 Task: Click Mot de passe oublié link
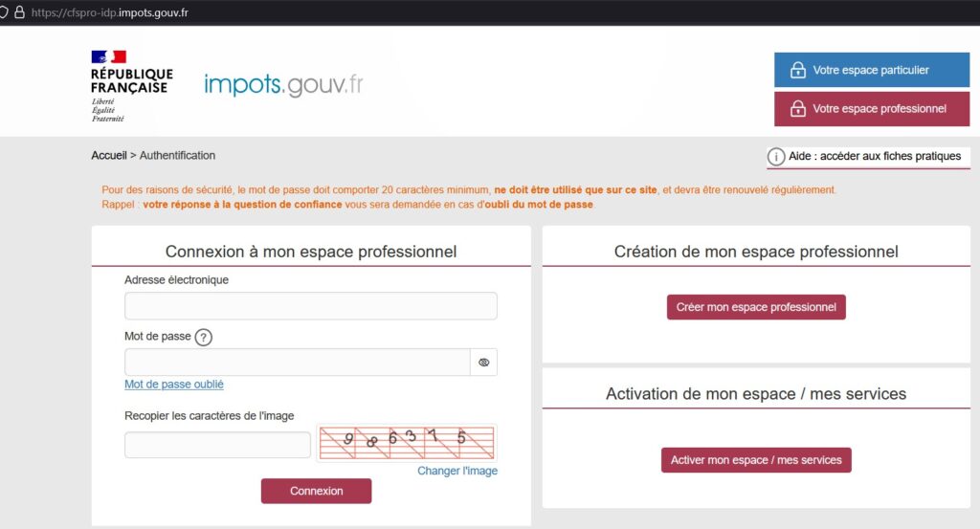(174, 385)
